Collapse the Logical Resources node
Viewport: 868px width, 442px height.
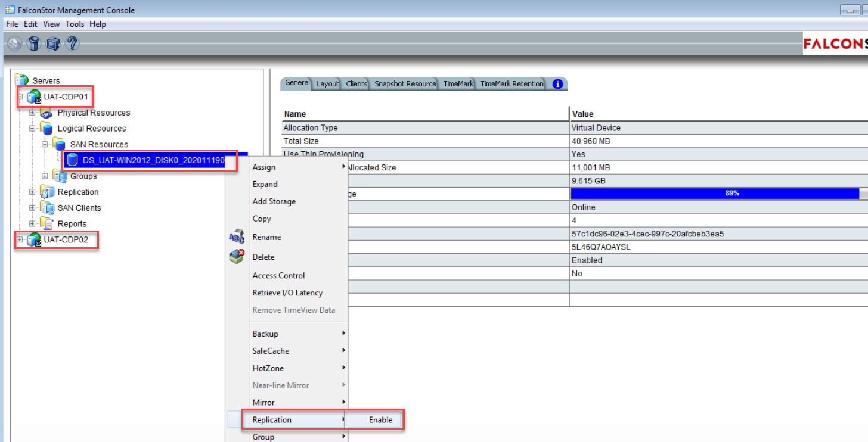pyautogui.click(x=33, y=128)
